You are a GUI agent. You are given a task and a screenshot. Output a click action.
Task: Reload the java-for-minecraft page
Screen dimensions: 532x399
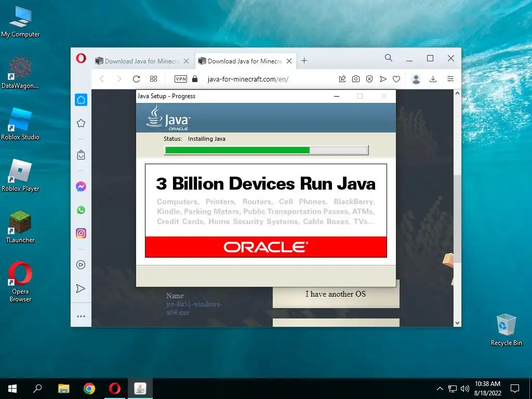(137, 79)
